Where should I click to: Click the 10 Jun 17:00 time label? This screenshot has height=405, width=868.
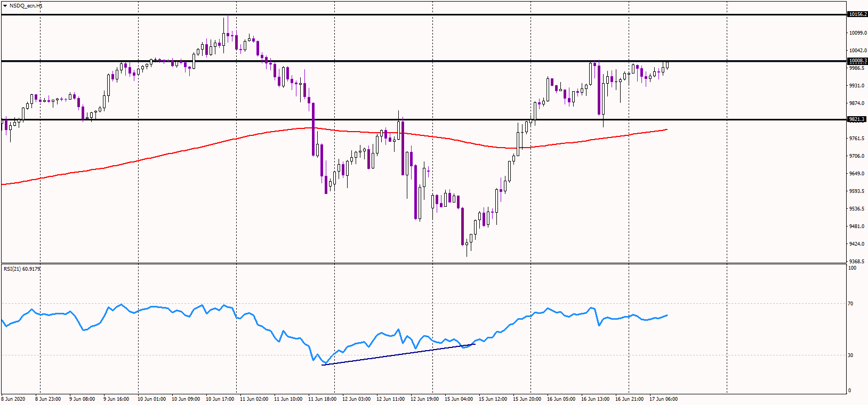[x=220, y=399]
